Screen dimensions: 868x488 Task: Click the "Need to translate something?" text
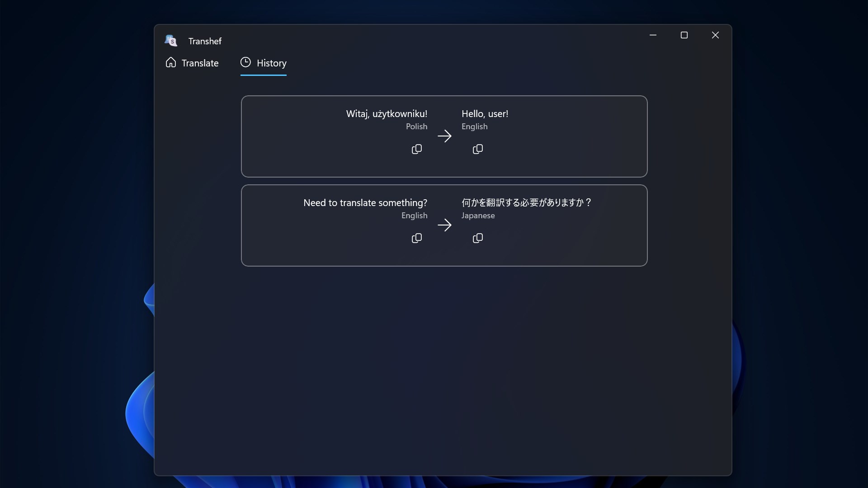(365, 203)
